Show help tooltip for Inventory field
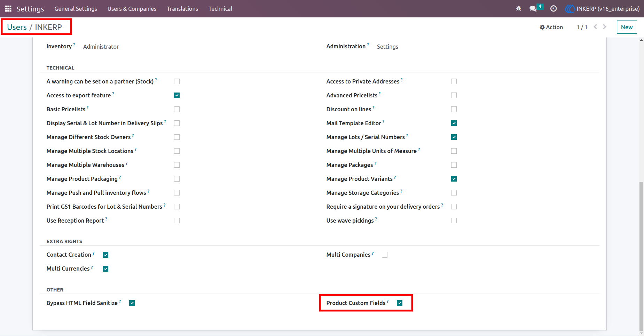 click(74, 45)
